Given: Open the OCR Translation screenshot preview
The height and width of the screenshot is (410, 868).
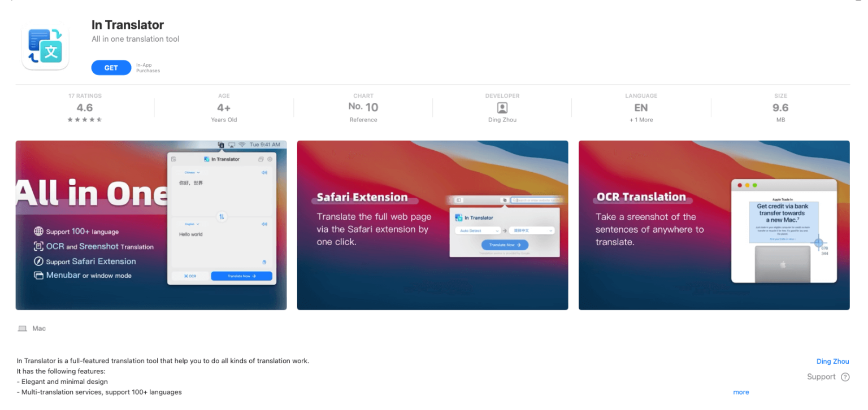Looking at the screenshot, I should (714, 225).
